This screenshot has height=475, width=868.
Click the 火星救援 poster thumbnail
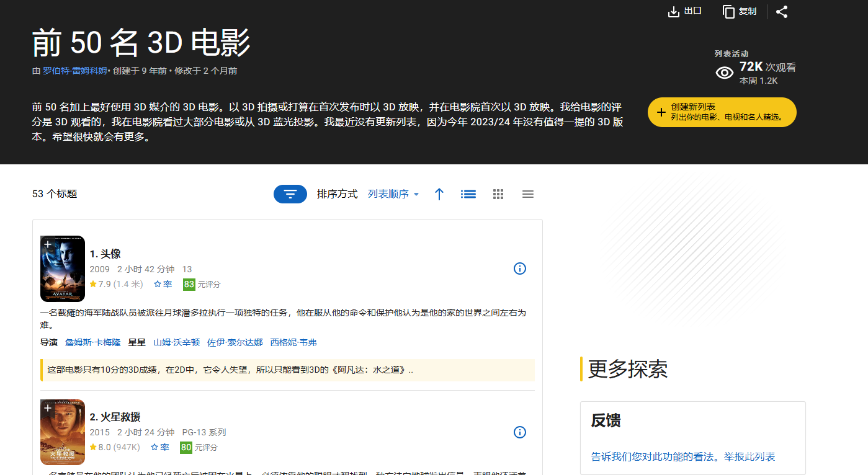pyautogui.click(x=63, y=432)
